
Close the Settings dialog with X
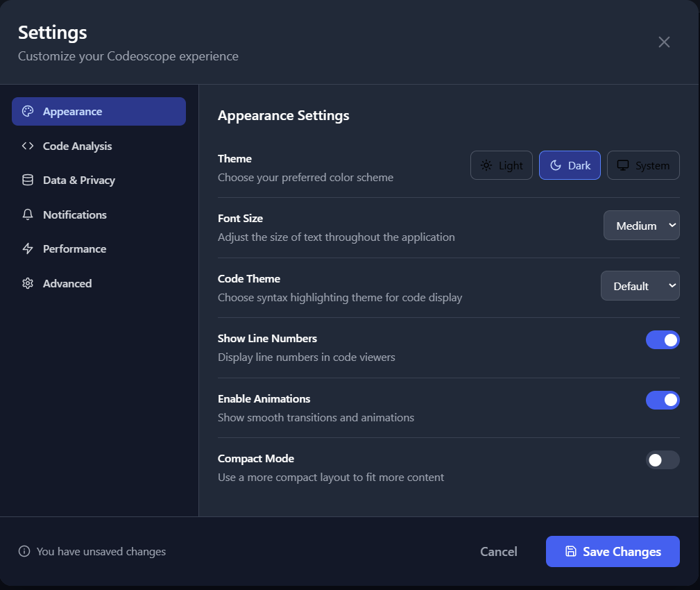664,42
